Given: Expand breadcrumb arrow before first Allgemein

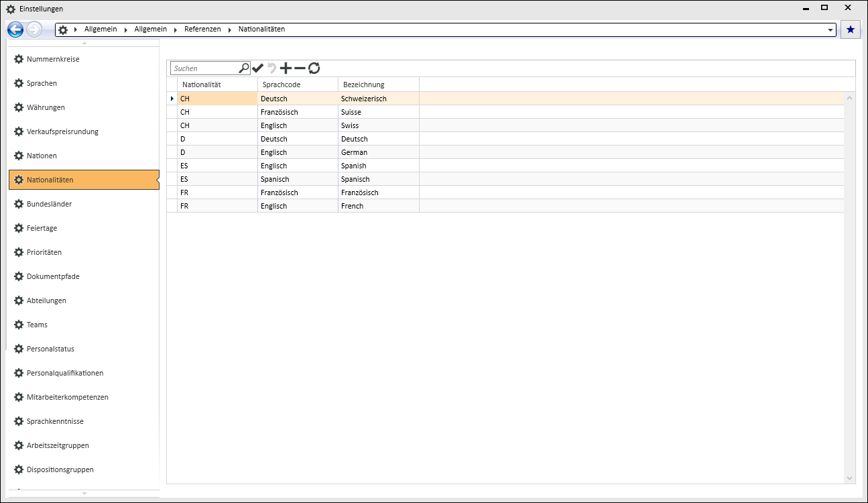Looking at the screenshot, I should click(x=76, y=30).
